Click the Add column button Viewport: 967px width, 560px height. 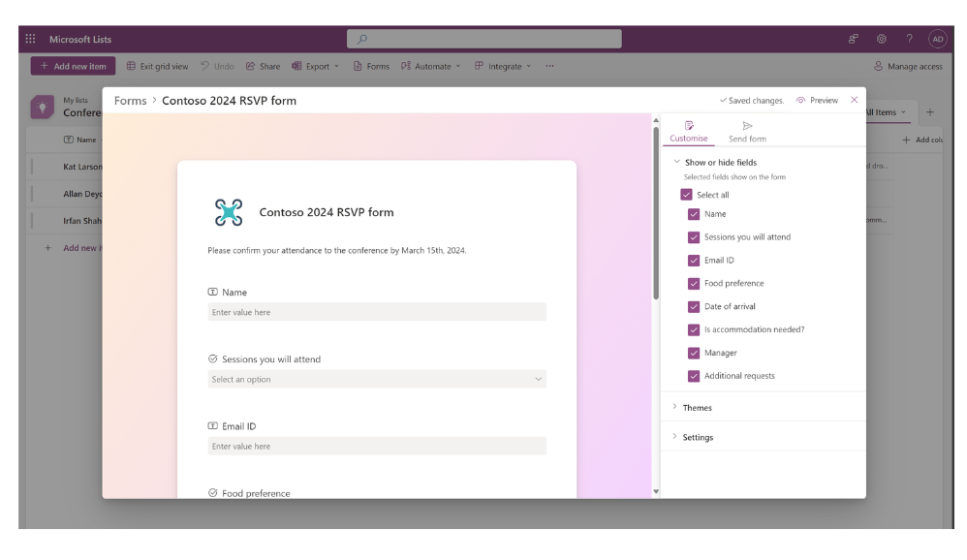click(923, 140)
